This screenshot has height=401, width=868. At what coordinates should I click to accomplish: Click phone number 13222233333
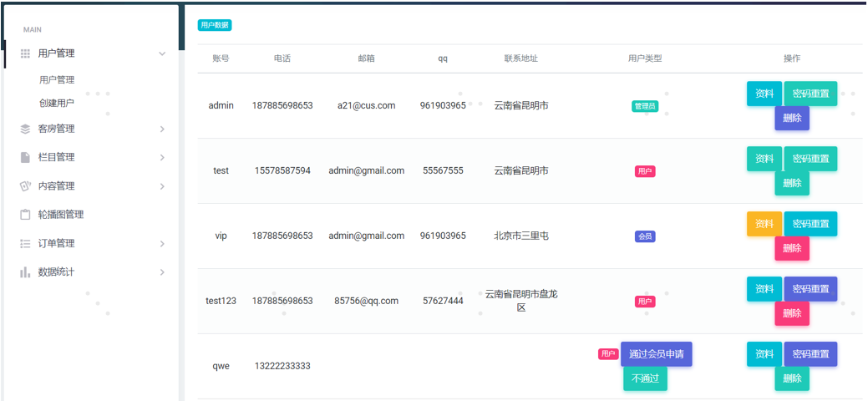pyautogui.click(x=282, y=366)
